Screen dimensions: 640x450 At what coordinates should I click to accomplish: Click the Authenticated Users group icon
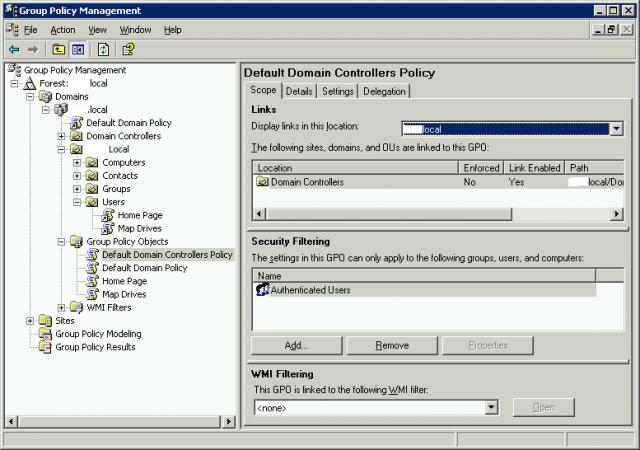[262, 290]
